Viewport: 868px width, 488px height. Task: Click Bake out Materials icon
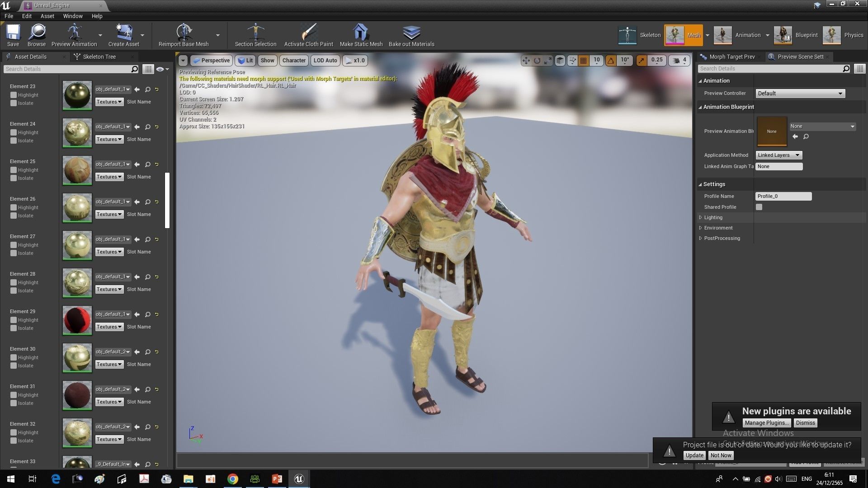411,35
